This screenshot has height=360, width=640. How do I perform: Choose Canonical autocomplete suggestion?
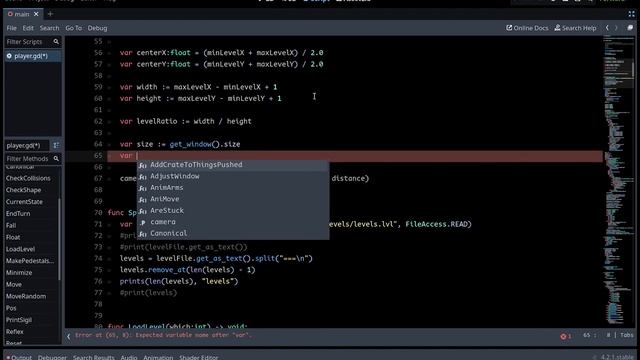(x=233, y=233)
